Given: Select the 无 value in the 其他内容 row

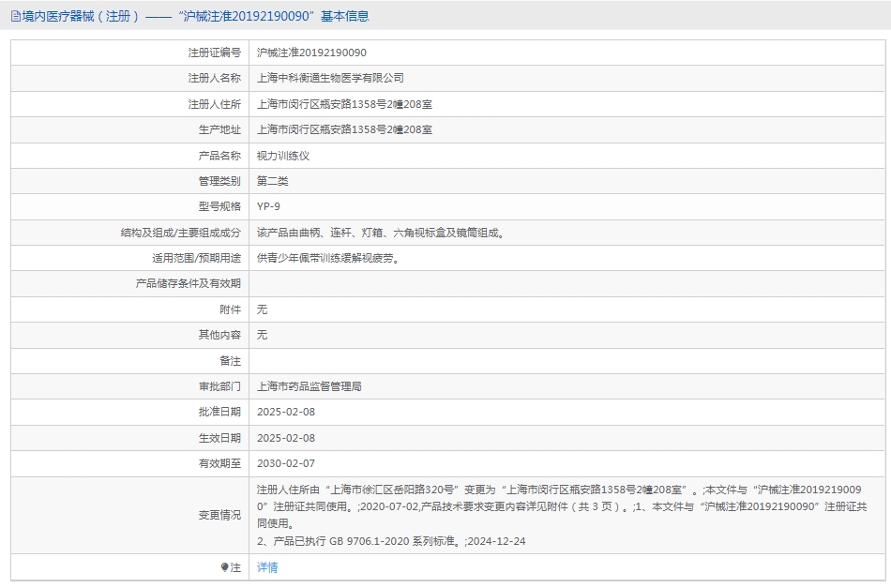Looking at the screenshot, I should click(x=262, y=335).
